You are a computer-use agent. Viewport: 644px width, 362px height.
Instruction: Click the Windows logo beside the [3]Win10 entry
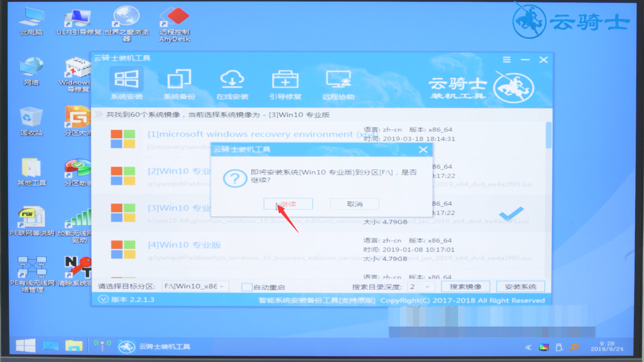click(x=123, y=213)
